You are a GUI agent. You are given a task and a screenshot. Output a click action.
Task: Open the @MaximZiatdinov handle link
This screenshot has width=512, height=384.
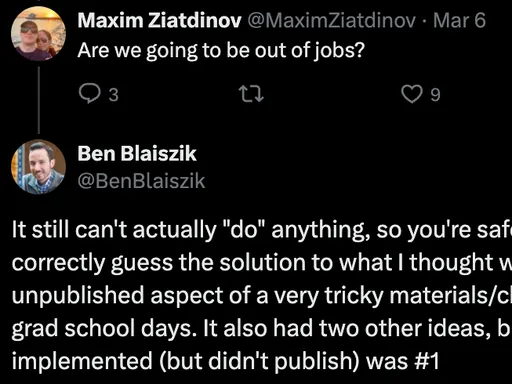coord(331,21)
